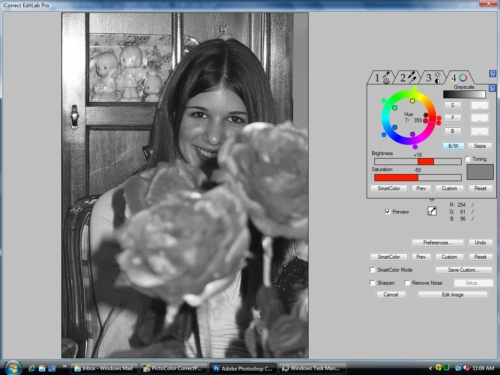Launch Internet Explorer from quick launch
The width and height of the screenshot is (500, 375).
point(32,368)
